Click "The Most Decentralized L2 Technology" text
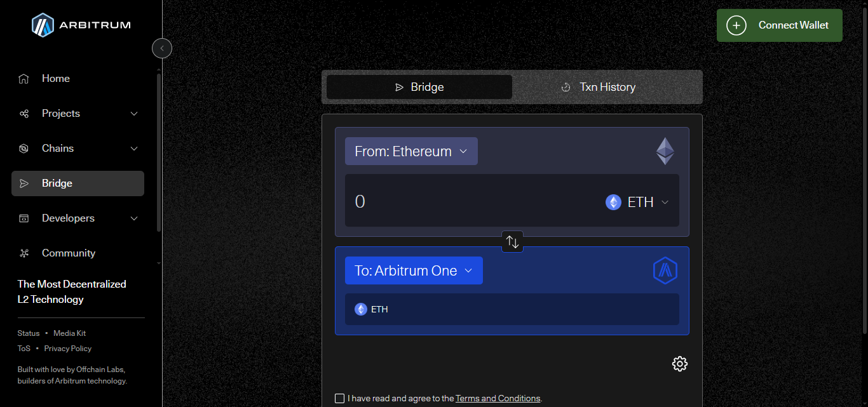868x407 pixels. (72, 292)
